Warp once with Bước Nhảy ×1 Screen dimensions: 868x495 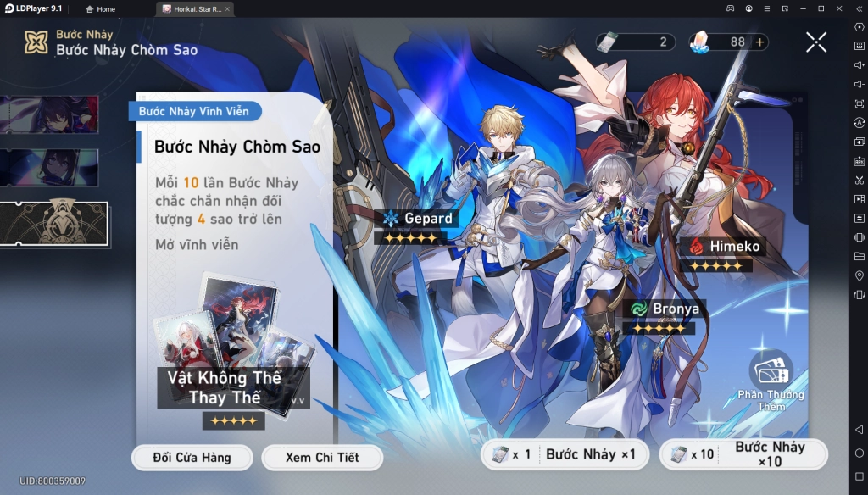click(x=565, y=454)
